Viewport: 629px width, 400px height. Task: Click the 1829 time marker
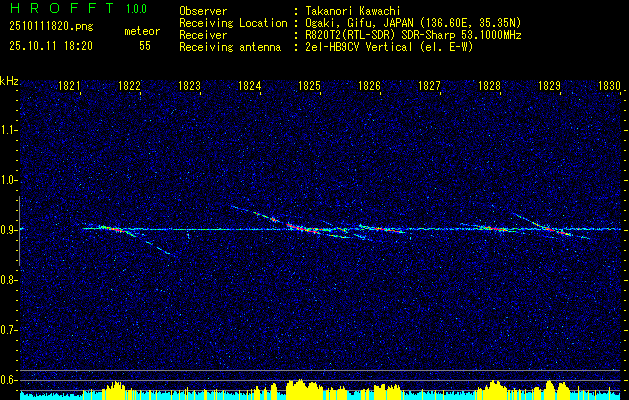click(550, 85)
